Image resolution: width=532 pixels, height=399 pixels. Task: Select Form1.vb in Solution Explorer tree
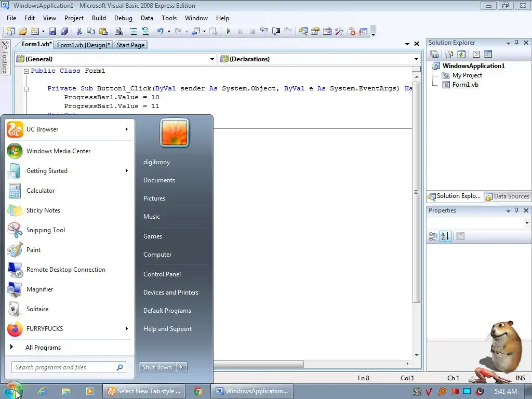[x=465, y=85]
